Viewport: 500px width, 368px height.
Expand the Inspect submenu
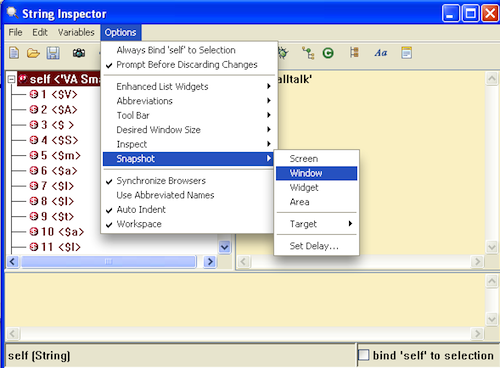pyautogui.click(x=188, y=144)
